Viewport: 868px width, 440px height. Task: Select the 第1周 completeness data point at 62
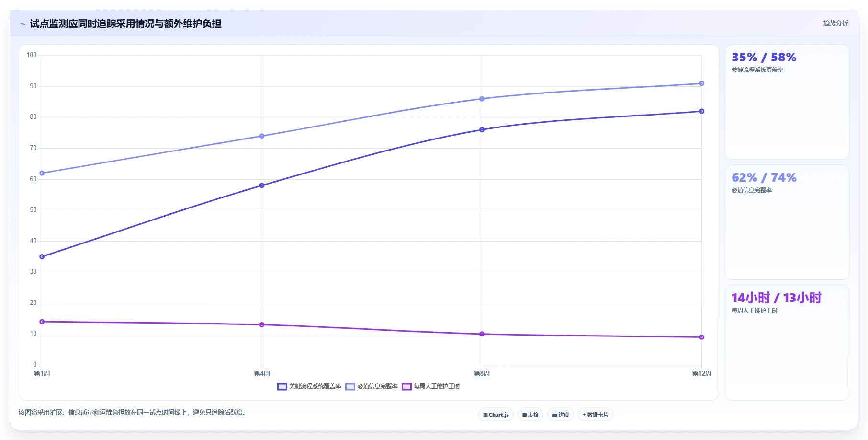point(42,173)
